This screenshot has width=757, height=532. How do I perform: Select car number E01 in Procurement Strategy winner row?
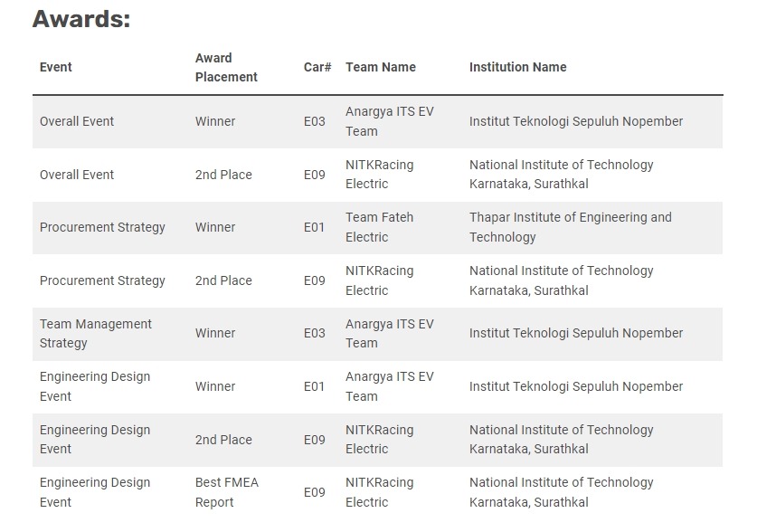314,227
